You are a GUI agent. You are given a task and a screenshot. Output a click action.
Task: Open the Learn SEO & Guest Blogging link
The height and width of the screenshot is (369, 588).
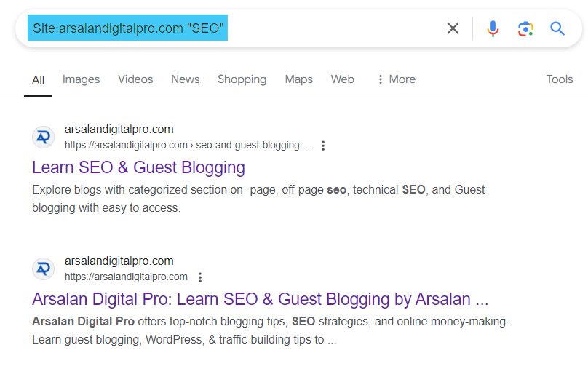click(138, 167)
